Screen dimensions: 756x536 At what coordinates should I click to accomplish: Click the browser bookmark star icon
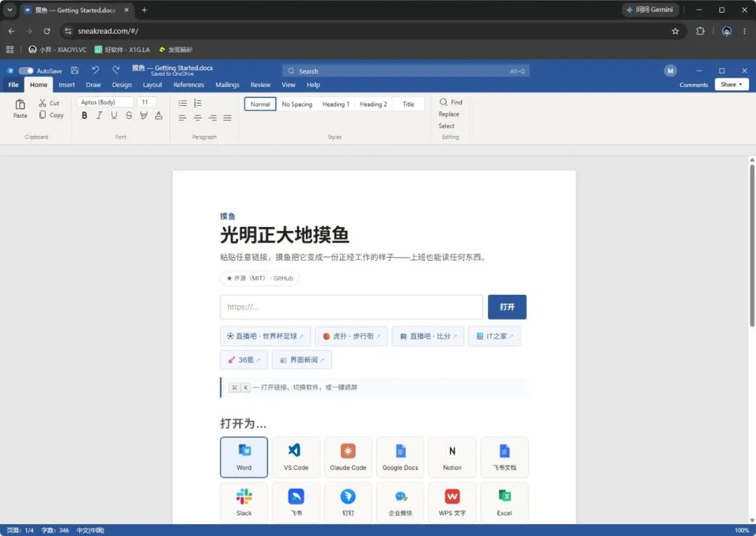coord(675,31)
